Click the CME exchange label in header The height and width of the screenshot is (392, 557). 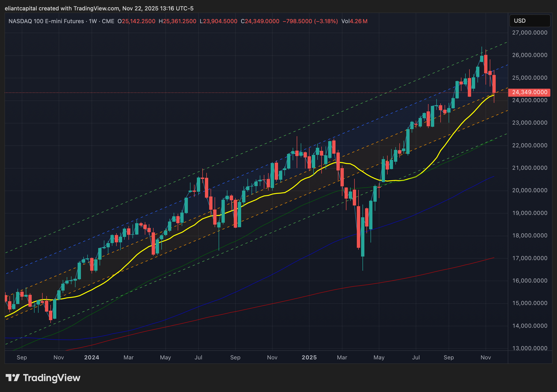pos(108,21)
